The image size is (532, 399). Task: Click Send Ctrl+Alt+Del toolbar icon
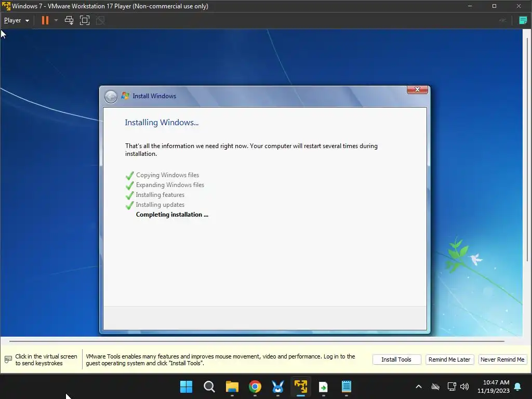[69, 20]
